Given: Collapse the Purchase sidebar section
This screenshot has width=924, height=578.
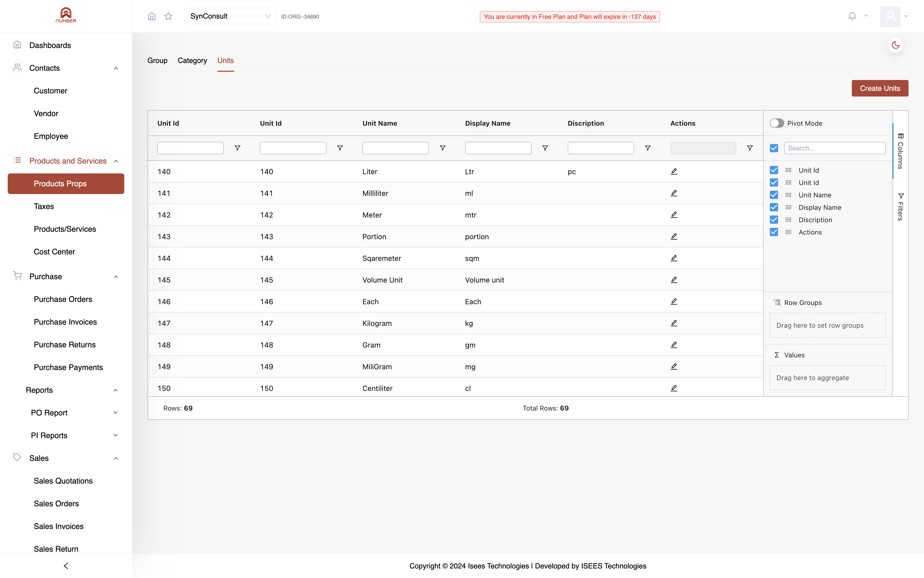Looking at the screenshot, I should tap(116, 276).
